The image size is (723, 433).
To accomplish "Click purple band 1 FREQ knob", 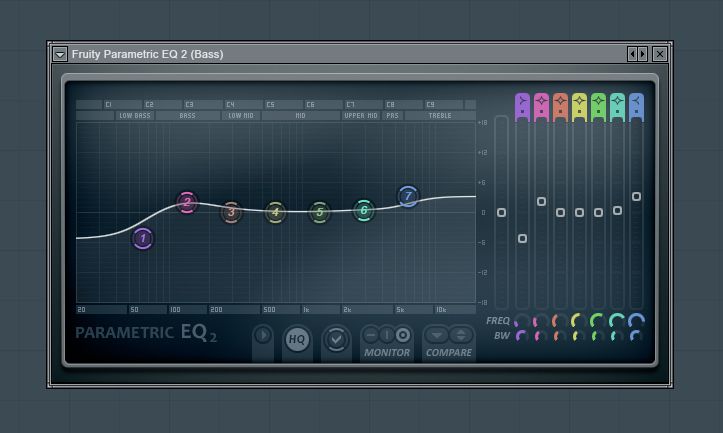I will tap(522, 320).
